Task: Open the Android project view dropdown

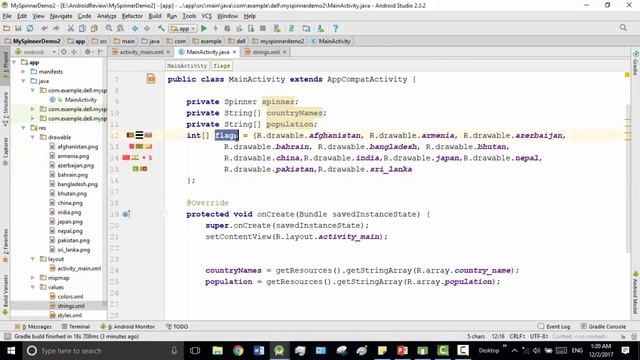Action: (36, 52)
